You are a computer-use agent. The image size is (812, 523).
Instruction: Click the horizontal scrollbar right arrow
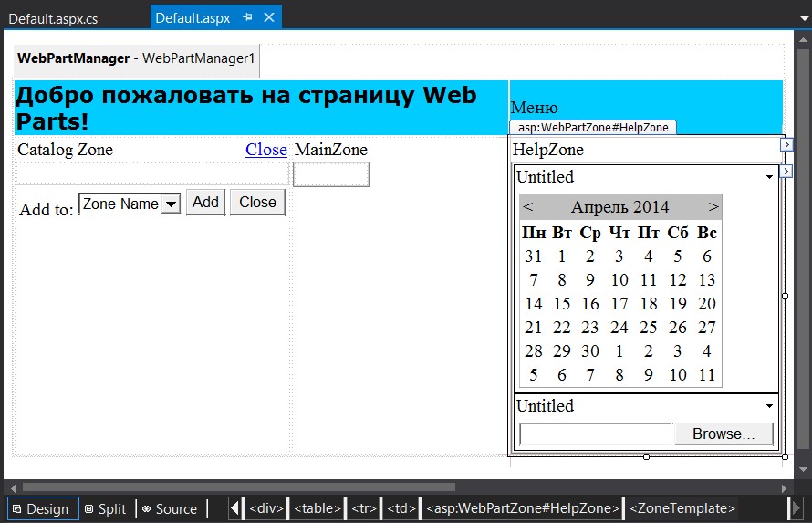pyautogui.click(x=784, y=487)
